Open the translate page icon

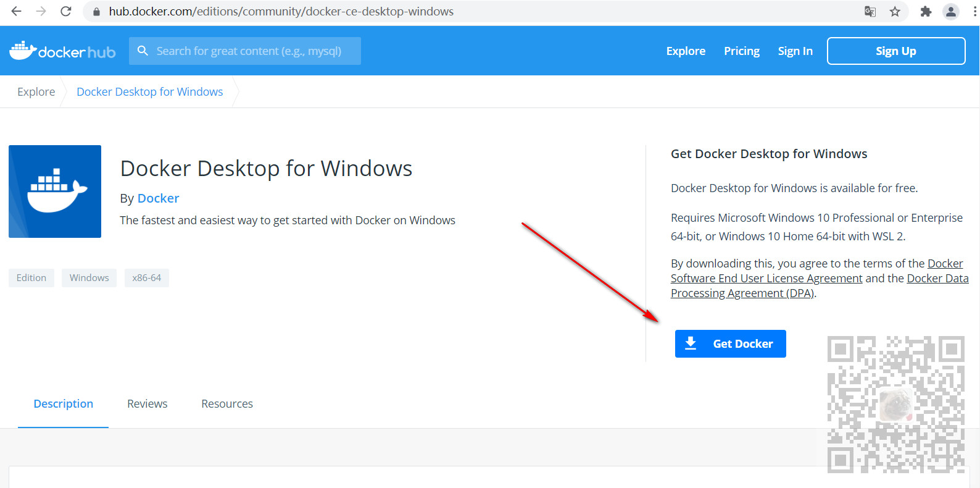click(x=870, y=11)
